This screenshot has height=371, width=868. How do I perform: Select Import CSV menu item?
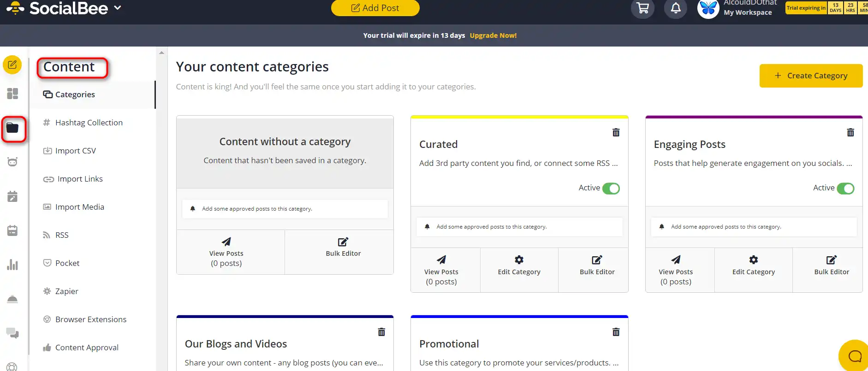(94, 151)
